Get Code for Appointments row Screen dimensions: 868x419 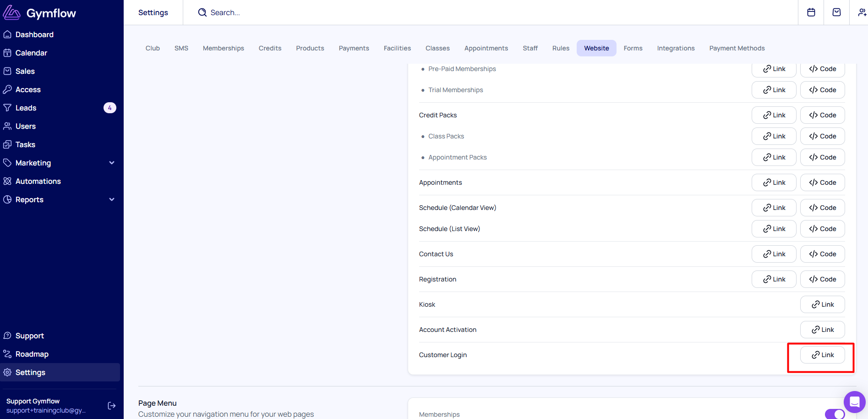tap(823, 182)
